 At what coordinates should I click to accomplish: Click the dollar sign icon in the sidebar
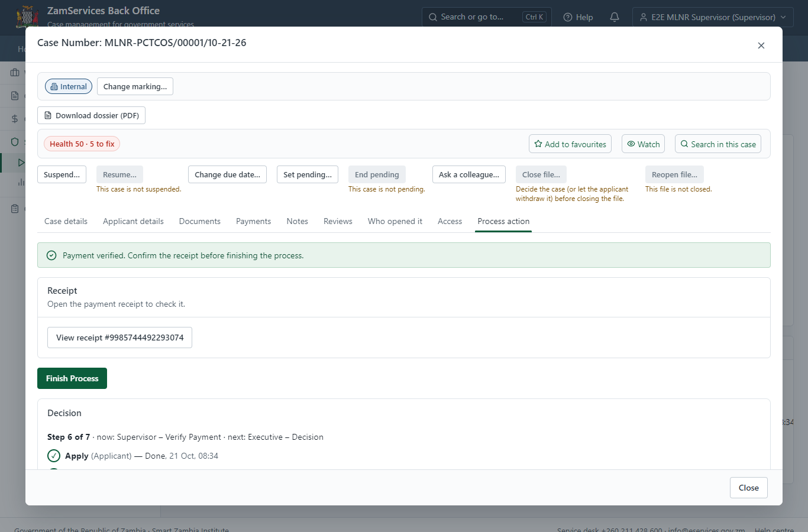[x=15, y=119]
